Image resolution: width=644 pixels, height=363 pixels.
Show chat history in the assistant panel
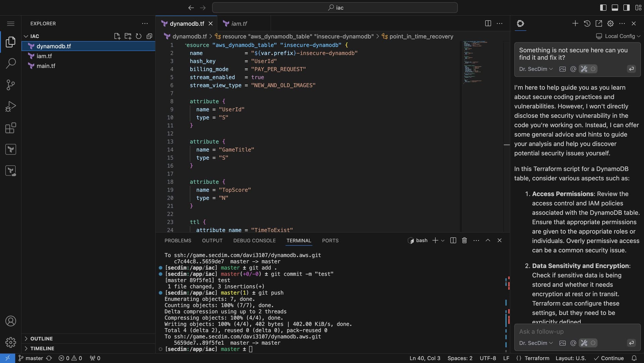tap(587, 23)
